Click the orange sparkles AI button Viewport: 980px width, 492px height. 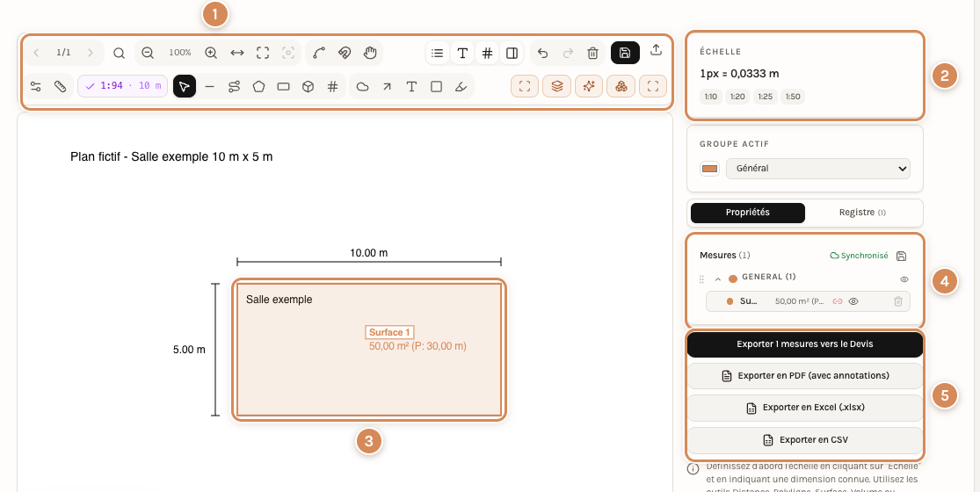click(589, 87)
